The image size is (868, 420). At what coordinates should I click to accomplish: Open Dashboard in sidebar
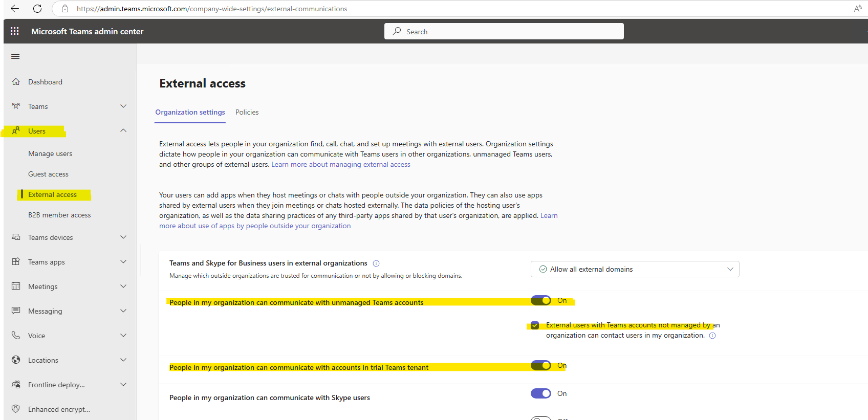[45, 82]
